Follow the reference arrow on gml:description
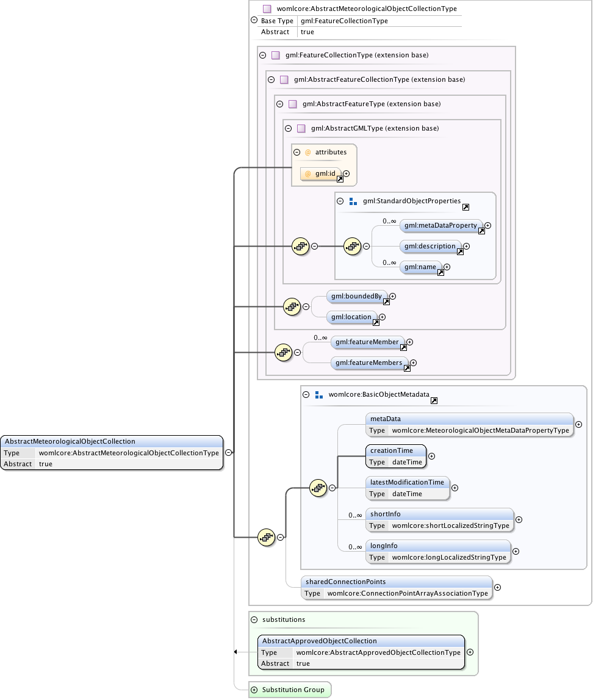Image resolution: width=593 pixels, height=700 pixels. click(x=460, y=252)
